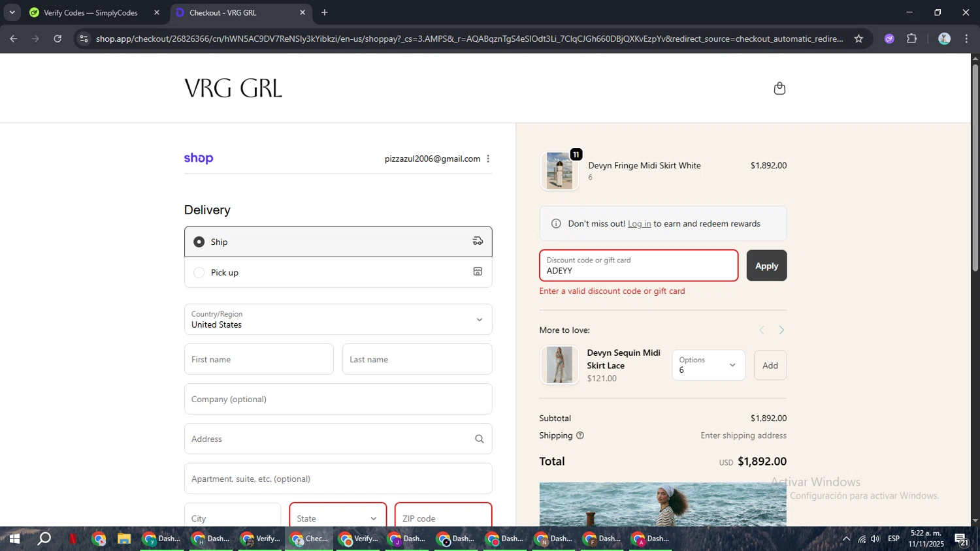Open File Explorer from taskbar

[124, 539]
